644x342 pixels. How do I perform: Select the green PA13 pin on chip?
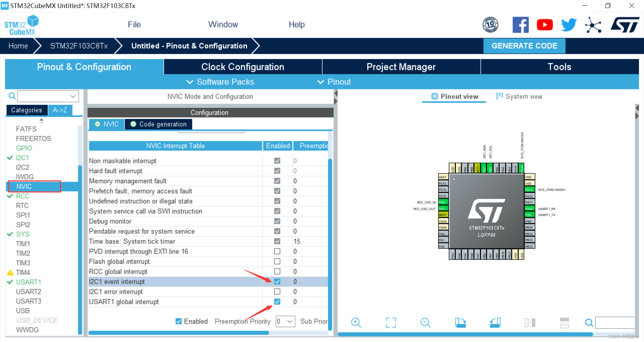(x=529, y=190)
